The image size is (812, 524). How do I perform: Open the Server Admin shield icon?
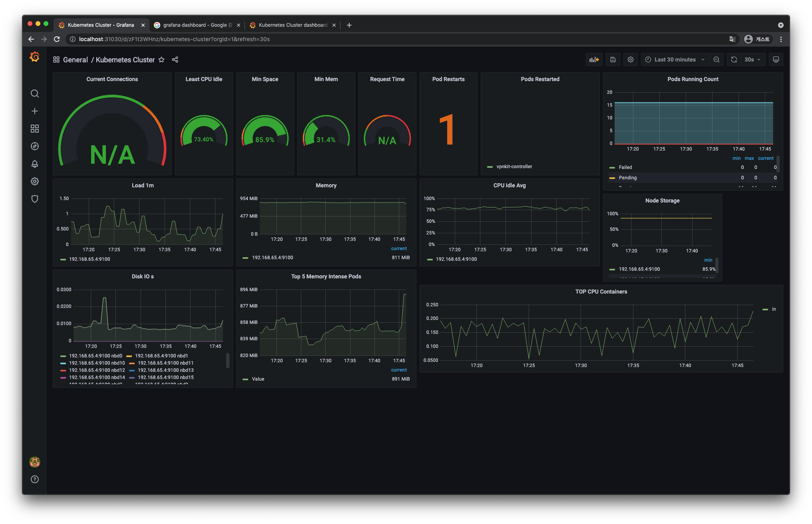pyautogui.click(x=35, y=199)
